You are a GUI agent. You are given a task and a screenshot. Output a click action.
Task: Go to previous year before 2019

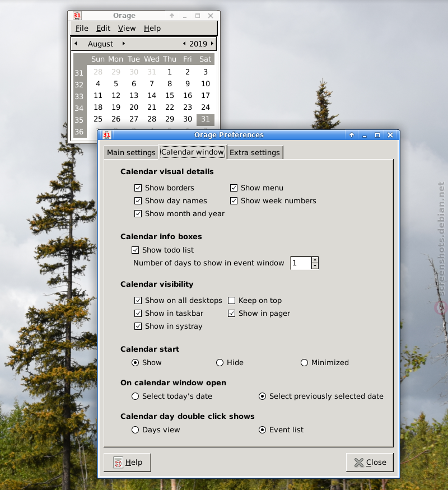(x=184, y=44)
